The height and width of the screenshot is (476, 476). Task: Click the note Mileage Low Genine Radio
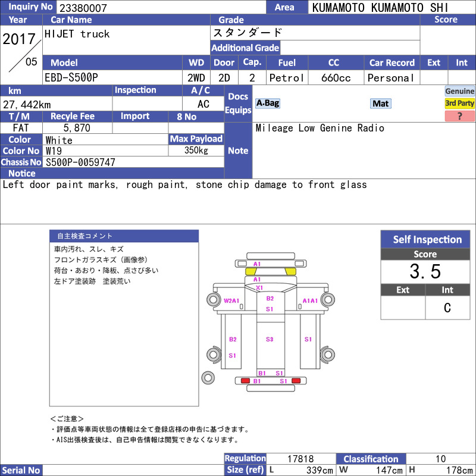click(320, 128)
